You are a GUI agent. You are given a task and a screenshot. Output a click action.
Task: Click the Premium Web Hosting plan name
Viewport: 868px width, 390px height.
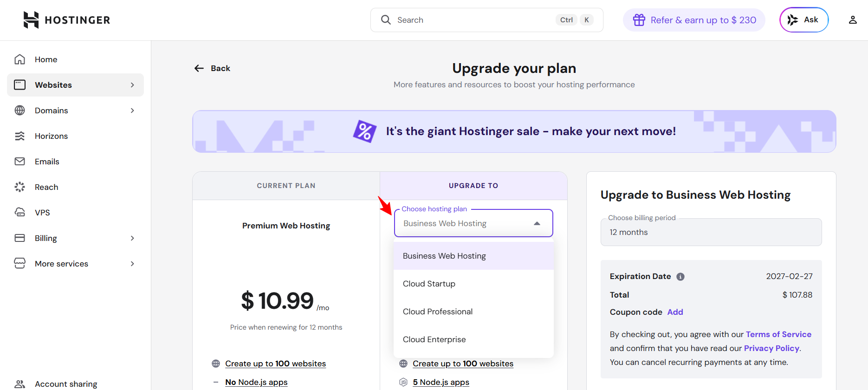tap(286, 226)
